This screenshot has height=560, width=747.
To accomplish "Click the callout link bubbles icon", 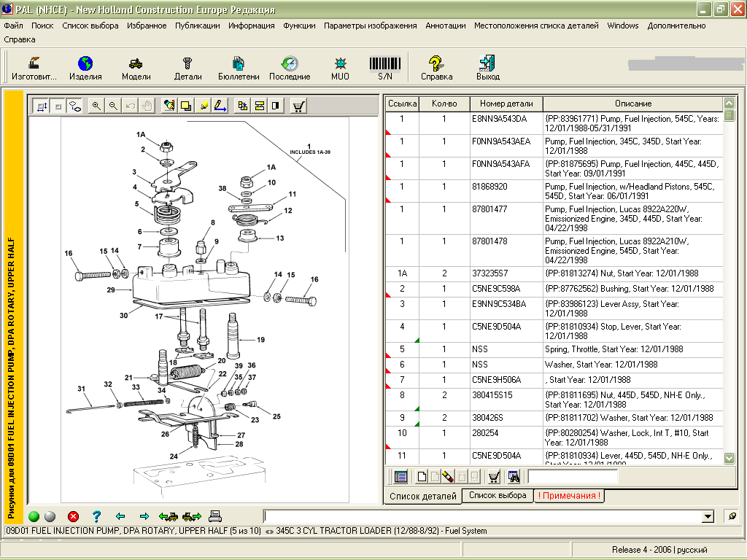I will (75, 106).
